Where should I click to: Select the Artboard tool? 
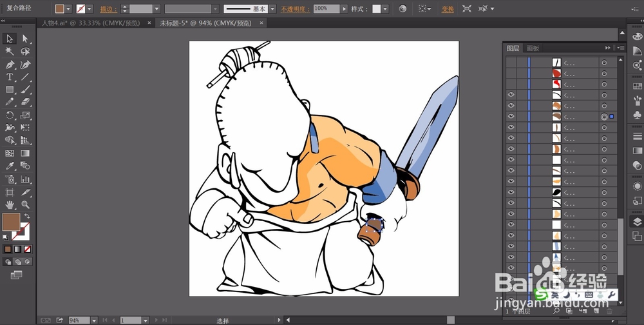10,192
